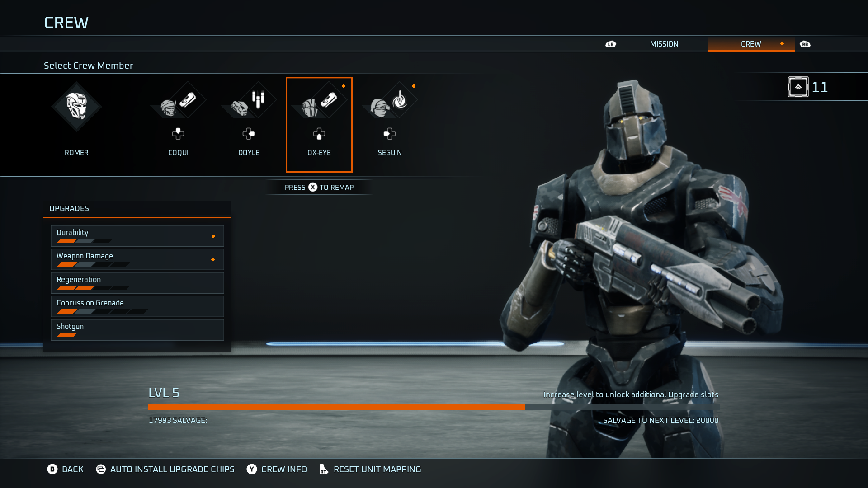
Task: Toggle the CREW INFO view with Y
Action: click(277, 469)
